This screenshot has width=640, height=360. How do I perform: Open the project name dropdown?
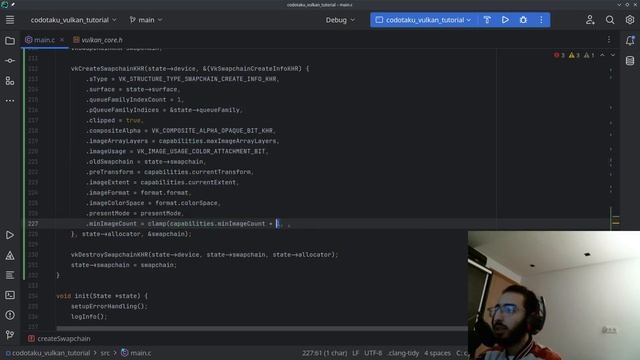[73, 20]
